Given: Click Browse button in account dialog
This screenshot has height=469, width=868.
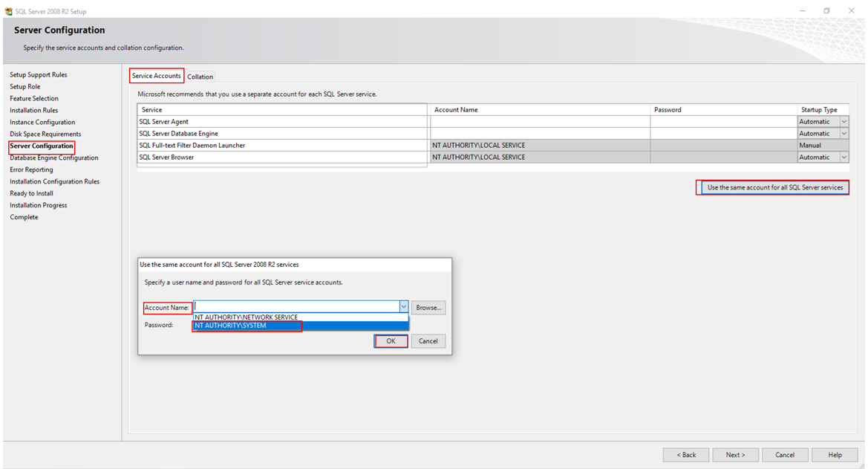Looking at the screenshot, I should click(x=428, y=308).
